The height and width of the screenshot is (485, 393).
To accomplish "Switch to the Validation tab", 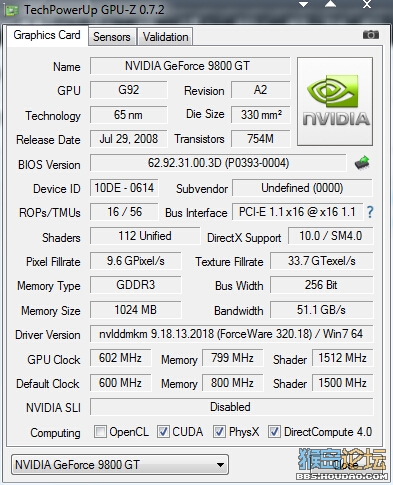I will coord(165,37).
